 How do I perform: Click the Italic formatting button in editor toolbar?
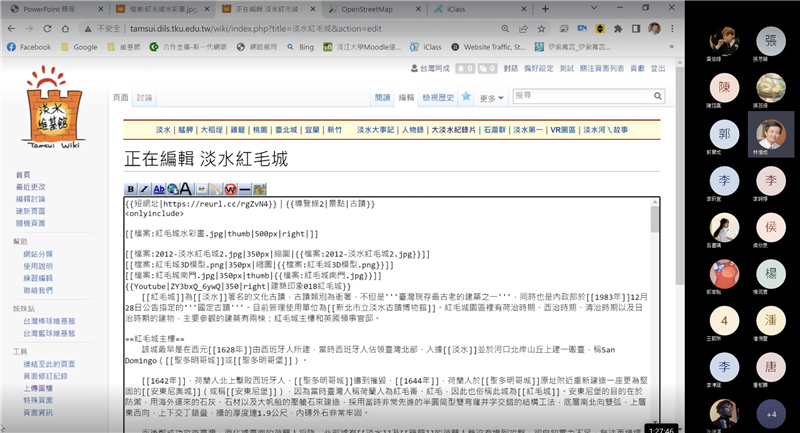tap(144, 188)
